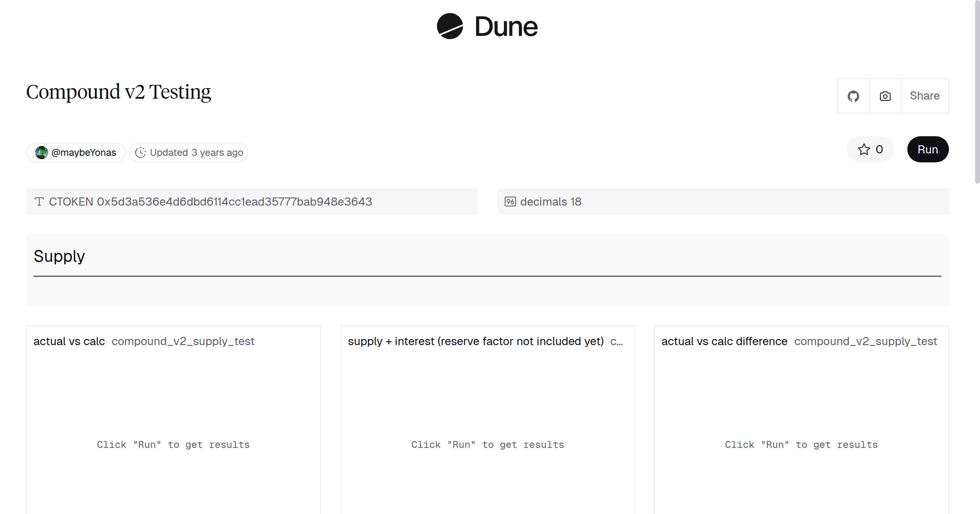Run the dashboard queries
This screenshot has height=514, width=980.
coord(927,149)
